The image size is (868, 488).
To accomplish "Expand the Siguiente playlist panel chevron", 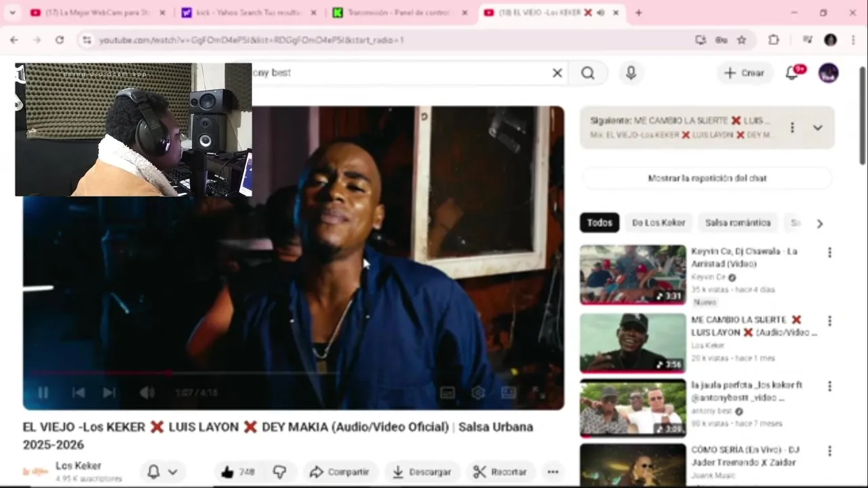I will coord(818,127).
